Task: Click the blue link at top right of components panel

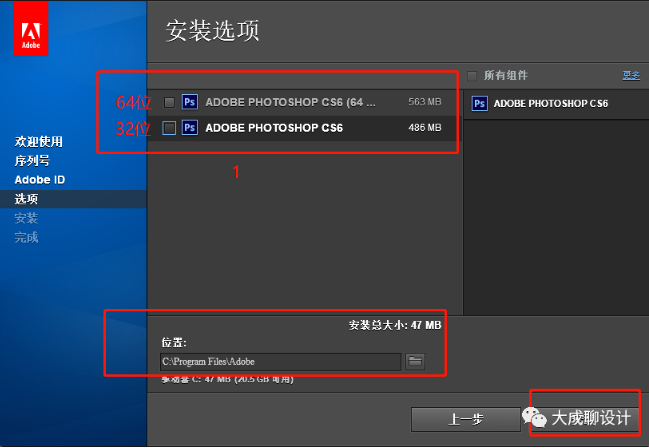Action: [630, 75]
